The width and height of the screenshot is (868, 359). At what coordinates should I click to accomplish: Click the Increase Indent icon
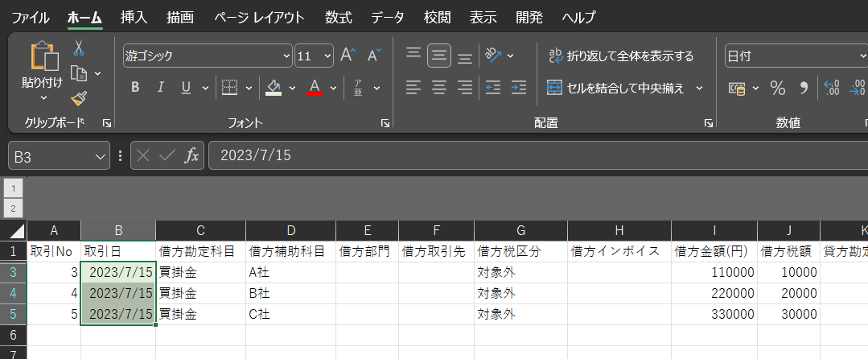519,88
